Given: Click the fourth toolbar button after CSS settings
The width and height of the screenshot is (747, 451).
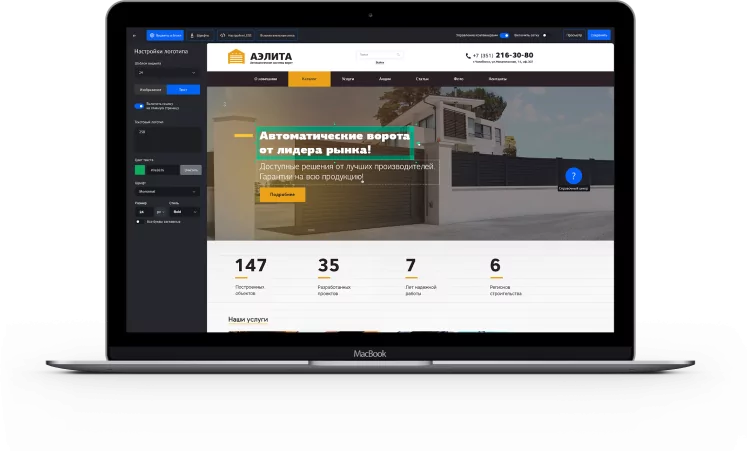Looking at the screenshot, I should 277,35.
